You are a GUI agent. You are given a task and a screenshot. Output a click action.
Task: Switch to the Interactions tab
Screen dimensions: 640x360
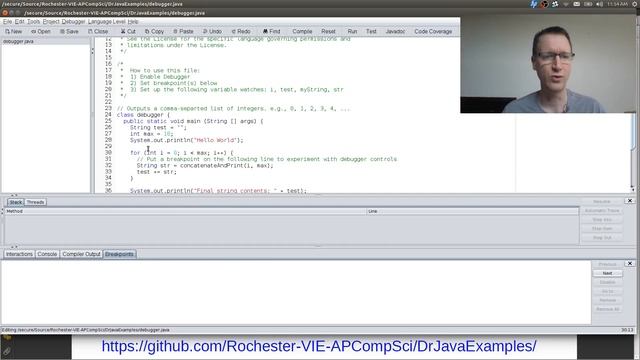point(19,254)
